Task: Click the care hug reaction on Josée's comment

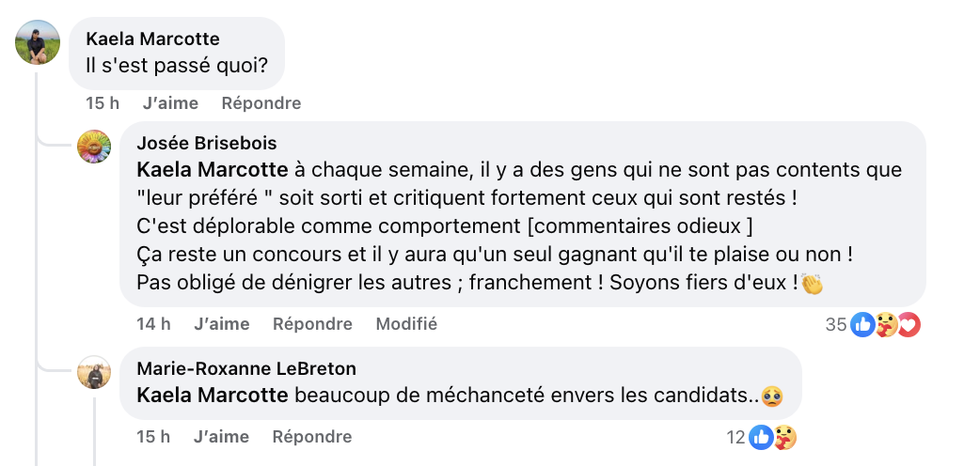Action: (886, 325)
